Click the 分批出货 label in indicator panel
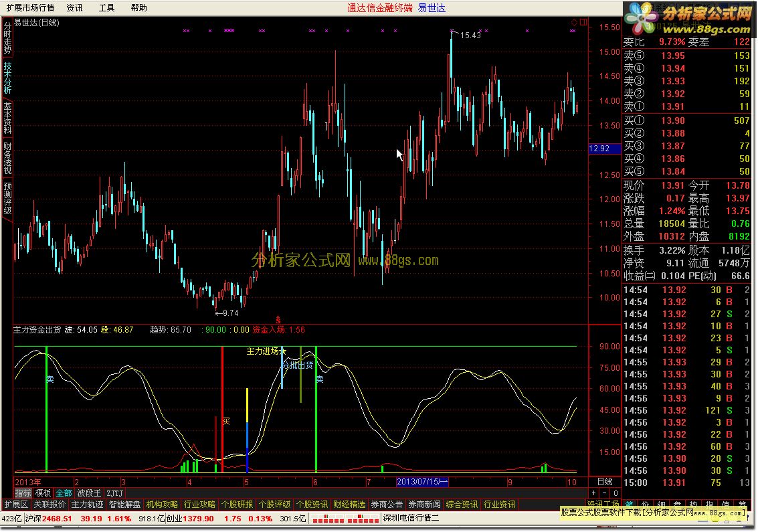The width and height of the screenshot is (758, 532). (x=298, y=365)
